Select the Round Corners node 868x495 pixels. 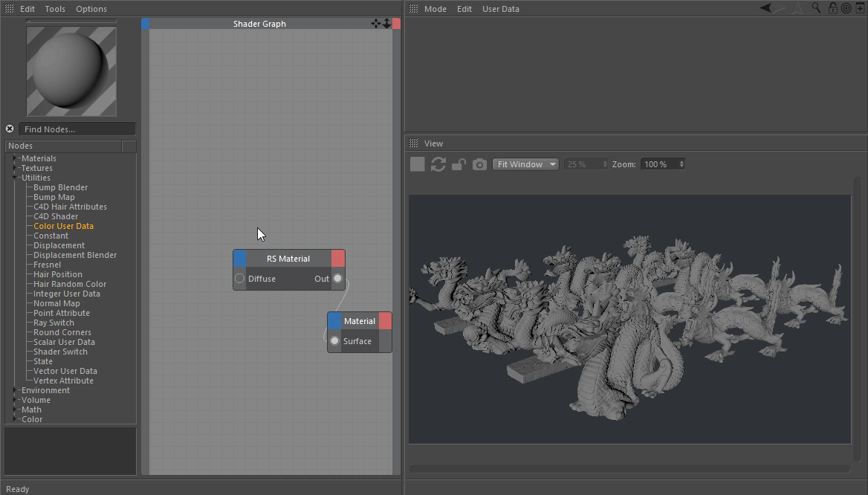pos(62,332)
